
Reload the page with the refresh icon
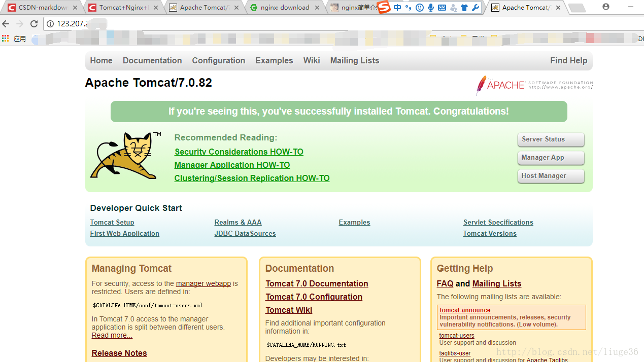click(34, 24)
